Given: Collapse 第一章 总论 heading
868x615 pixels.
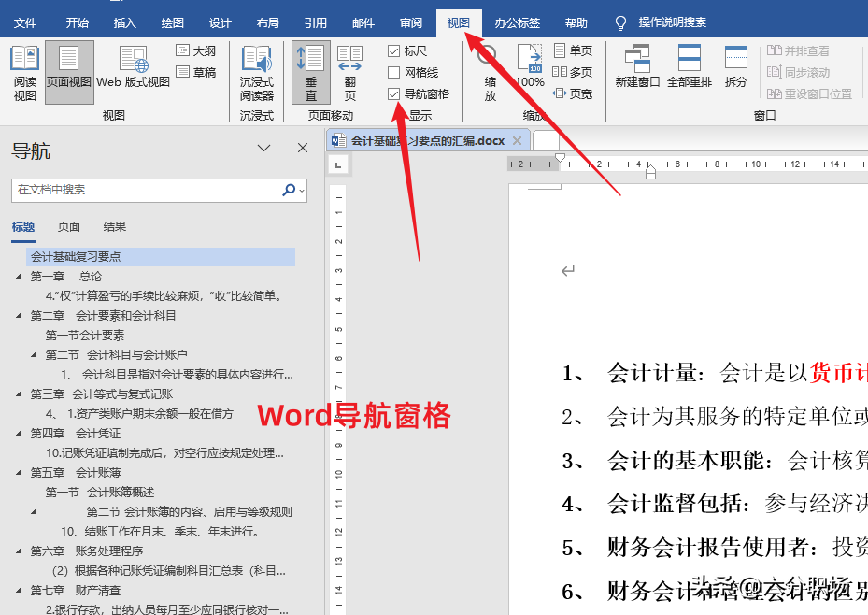Looking at the screenshot, I should click(19, 276).
